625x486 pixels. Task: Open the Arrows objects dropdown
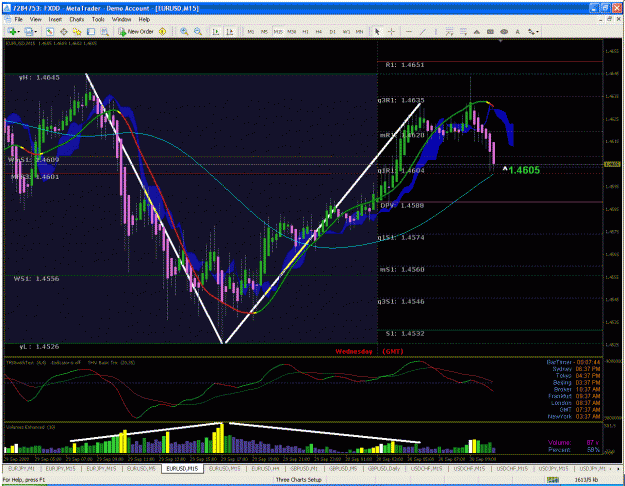coord(533,31)
